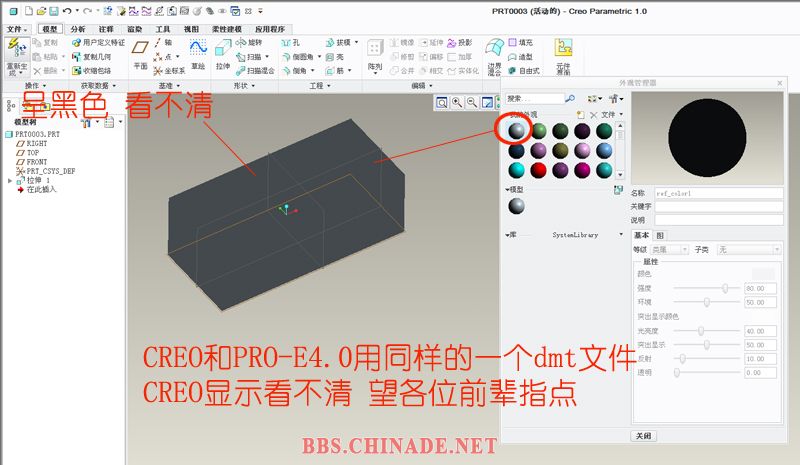The image size is (800, 465).
Task: Select the 草绘 (Sketch) tool
Action: (x=198, y=55)
